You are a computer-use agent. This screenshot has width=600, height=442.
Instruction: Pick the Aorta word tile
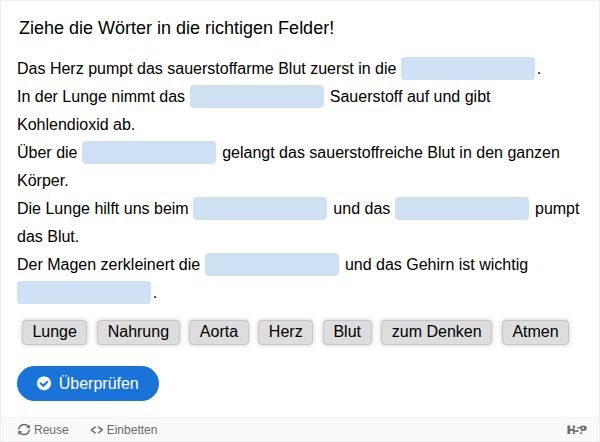point(219,332)
